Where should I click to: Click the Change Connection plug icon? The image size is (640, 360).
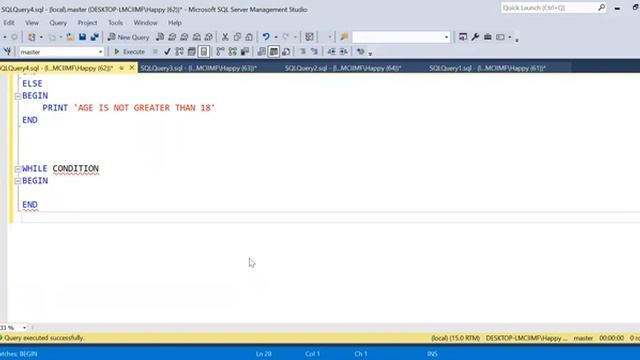pyautogui.click(x=7, y=52)
